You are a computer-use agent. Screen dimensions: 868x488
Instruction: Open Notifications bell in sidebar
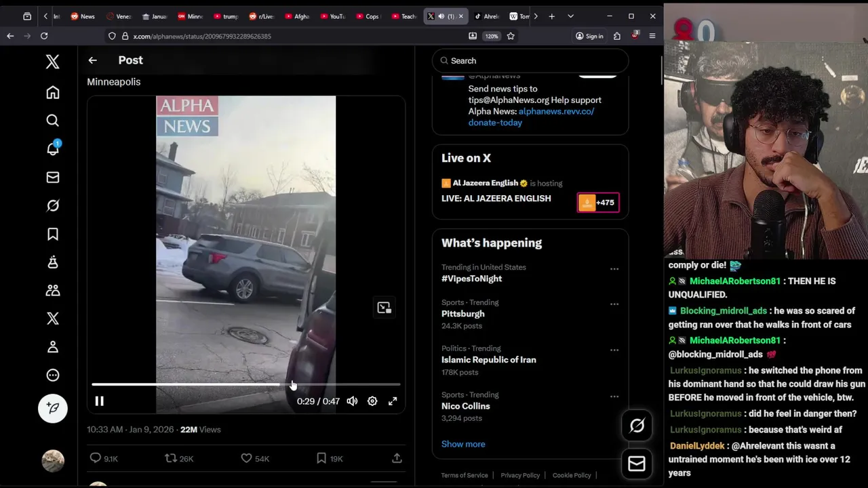tap(52, 148)
